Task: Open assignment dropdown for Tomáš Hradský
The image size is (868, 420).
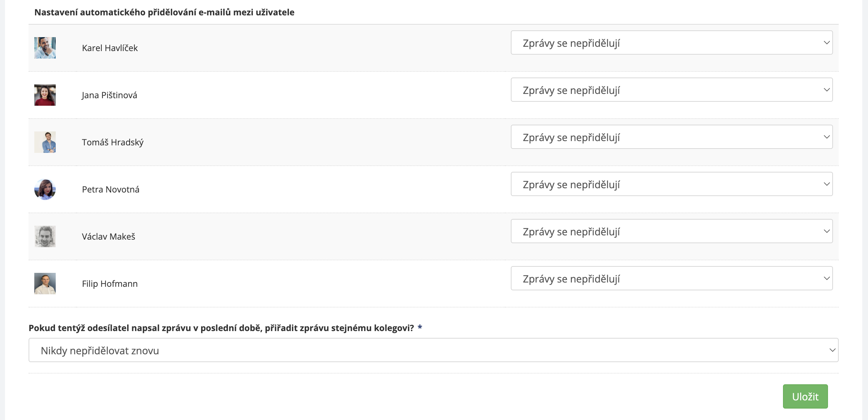Action: pyautogui.click(x=672, y=137)
